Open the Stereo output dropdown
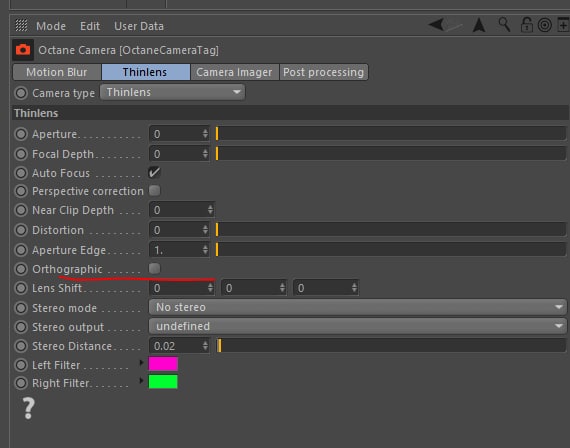Viewport: 570px width, 448px height. (x=358, y=326)
